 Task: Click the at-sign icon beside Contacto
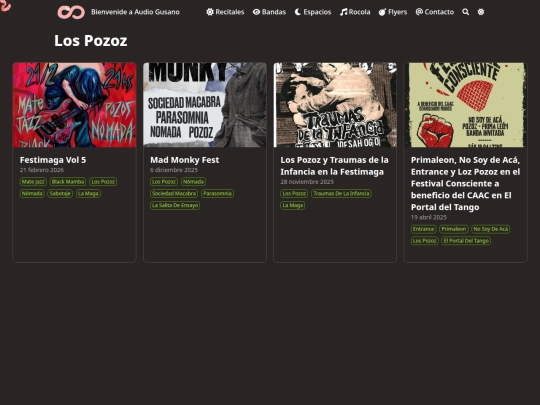tap(419, 12)
